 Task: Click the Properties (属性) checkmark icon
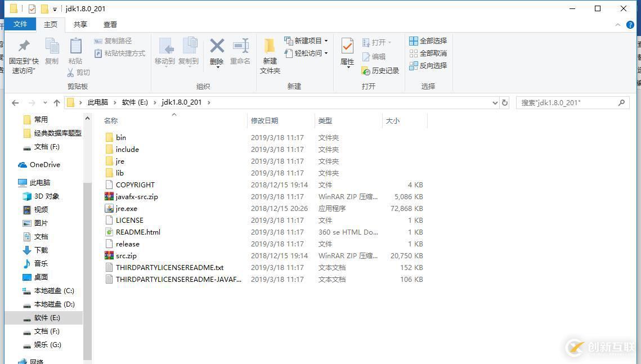347,46
